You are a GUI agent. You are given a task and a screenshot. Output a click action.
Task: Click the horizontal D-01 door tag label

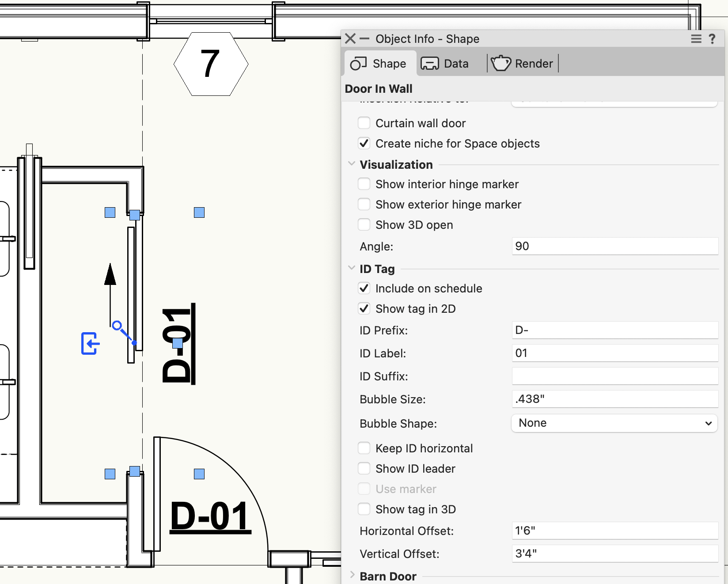(x=211, y=516)
